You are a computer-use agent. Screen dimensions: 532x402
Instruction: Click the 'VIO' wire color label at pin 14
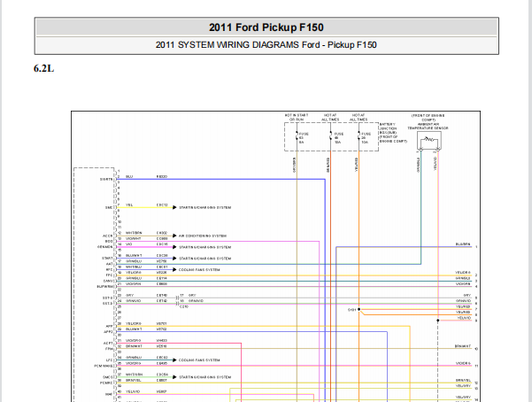click(129, 244)
